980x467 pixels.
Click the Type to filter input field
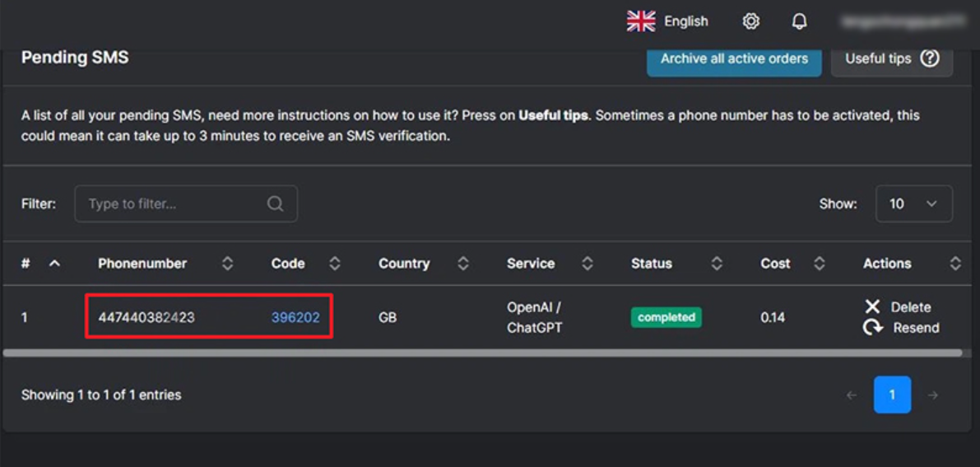click(186, 204)
